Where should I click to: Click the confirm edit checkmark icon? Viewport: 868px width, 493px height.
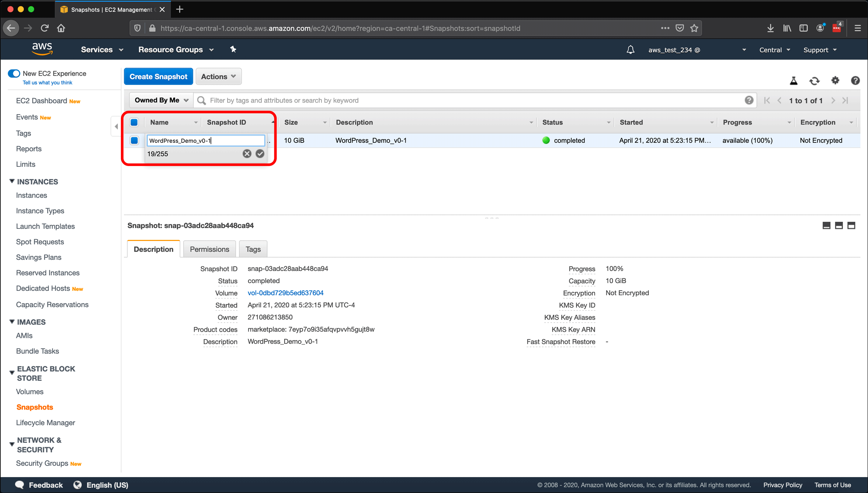[x=259, y=154]
